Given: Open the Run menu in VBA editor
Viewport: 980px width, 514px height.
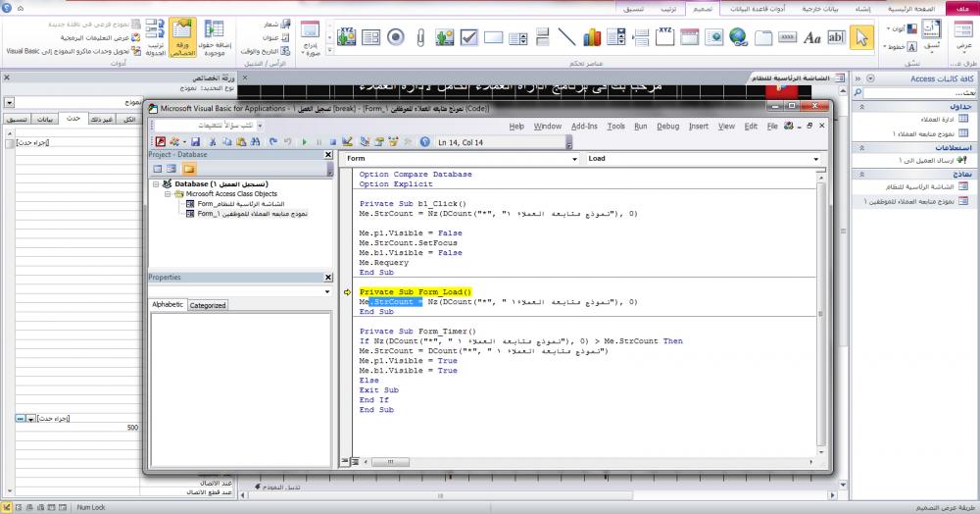Looking at the screenshot, I should click(x=641, y=127).
